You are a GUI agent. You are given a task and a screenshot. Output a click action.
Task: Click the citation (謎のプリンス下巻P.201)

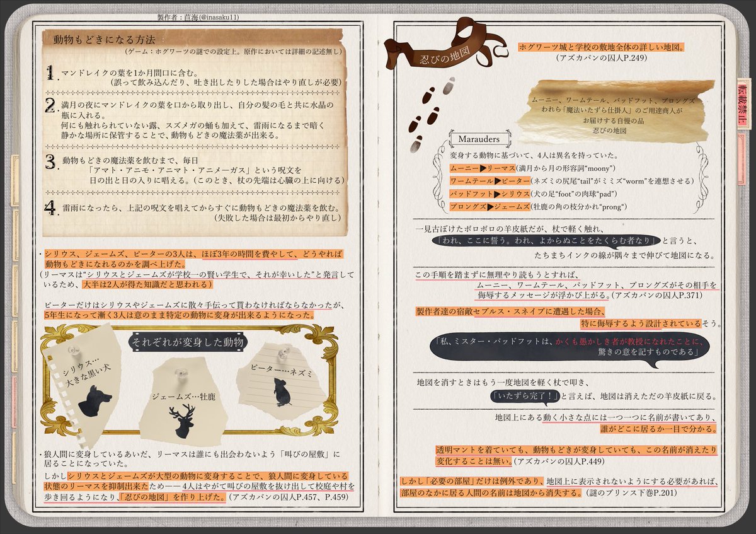631,492
